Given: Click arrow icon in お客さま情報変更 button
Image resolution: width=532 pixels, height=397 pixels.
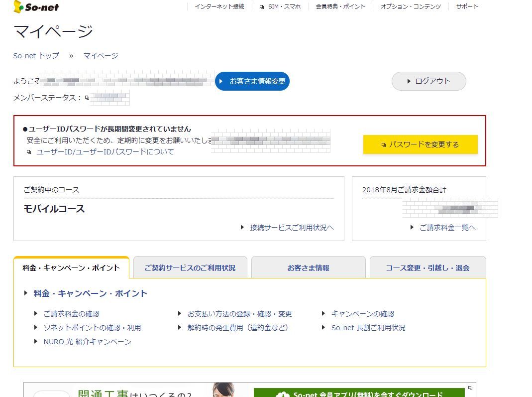Looking at the screenshot, I should pyautogui.click(x=221, y=81).
